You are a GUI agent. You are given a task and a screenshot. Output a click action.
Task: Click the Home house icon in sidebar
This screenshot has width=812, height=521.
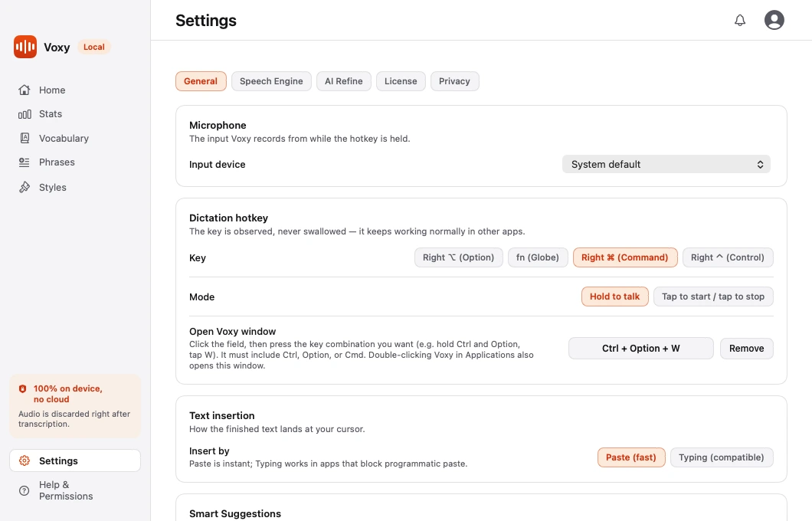[x=25, y=90]
